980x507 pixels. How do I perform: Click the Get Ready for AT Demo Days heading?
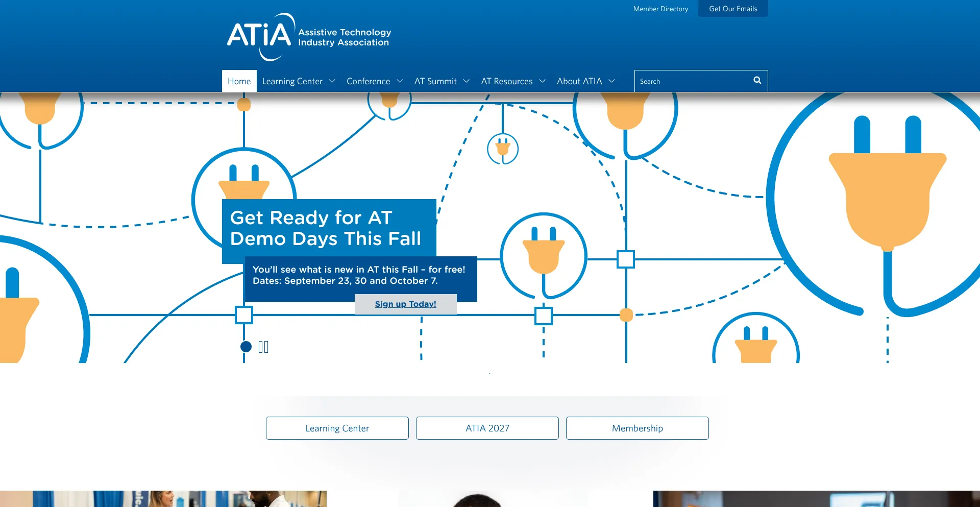tap(326, 228)
